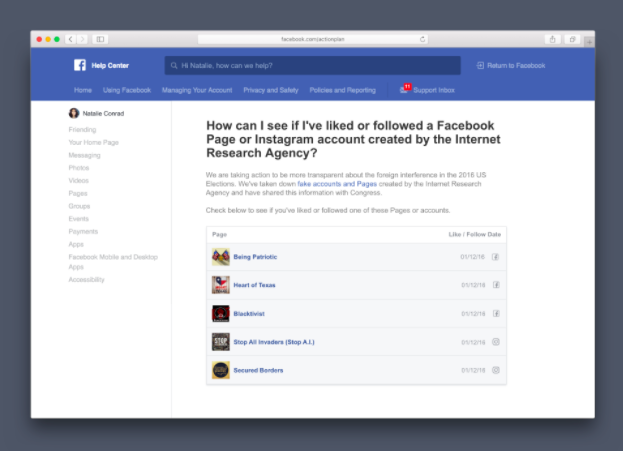Open Blacktivist page link
The image size is (623, 451).
249,314
